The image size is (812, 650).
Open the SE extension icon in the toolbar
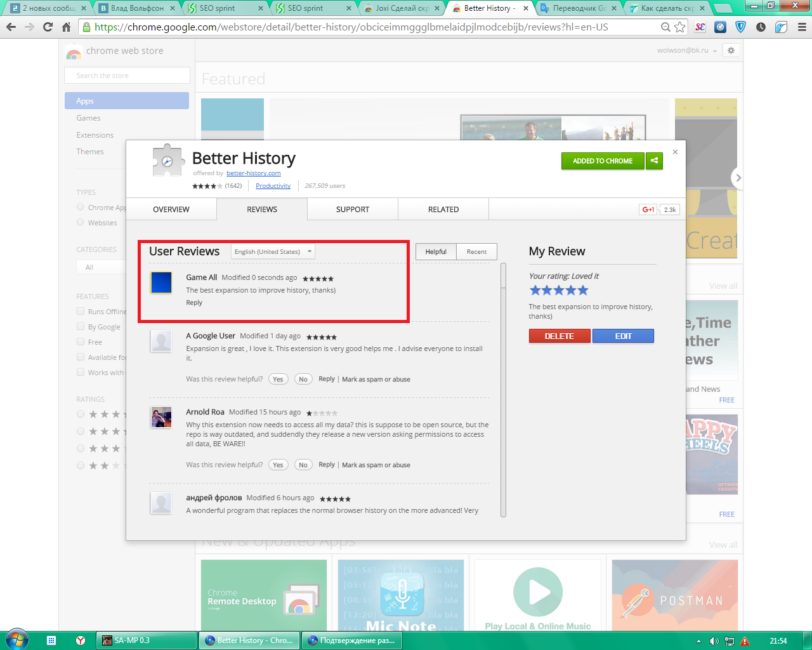[x=700, y=27]
